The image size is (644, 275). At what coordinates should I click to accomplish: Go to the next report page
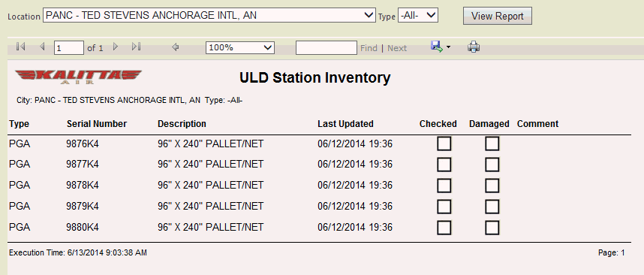pos(116,47)
